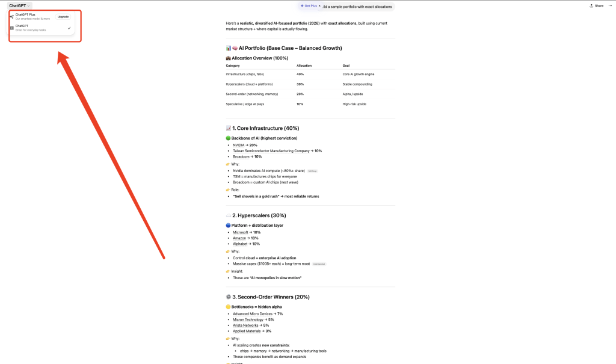Screen dimensions: 616x364
Task: Click the "Second-order (networking, memory)" table cell
Action: (252, 94)
